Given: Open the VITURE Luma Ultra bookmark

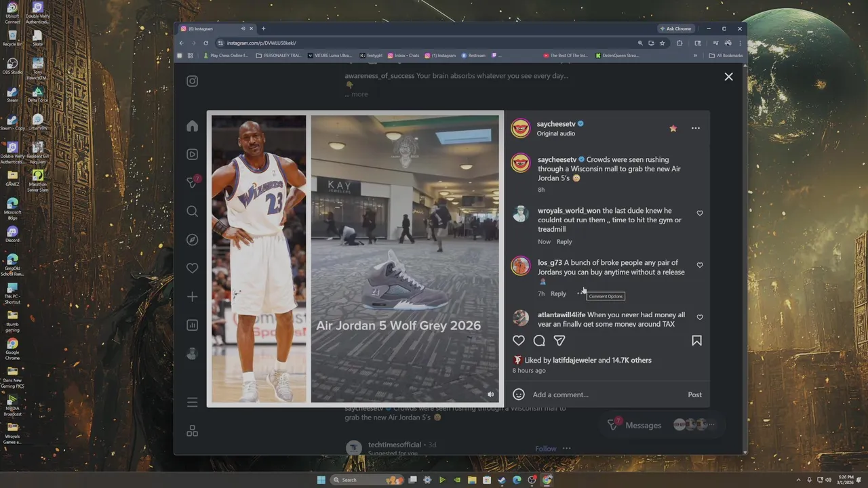Looking at the screenshot, I should (x=330, y=56).
